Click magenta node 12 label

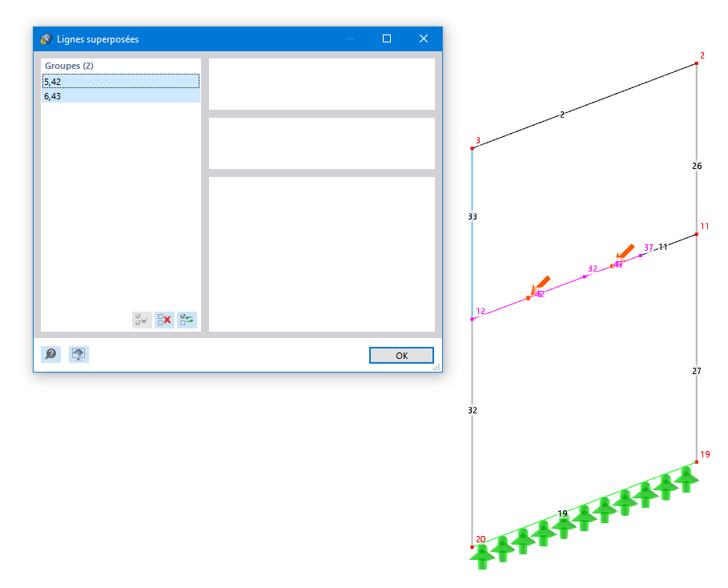click(481, 311)
